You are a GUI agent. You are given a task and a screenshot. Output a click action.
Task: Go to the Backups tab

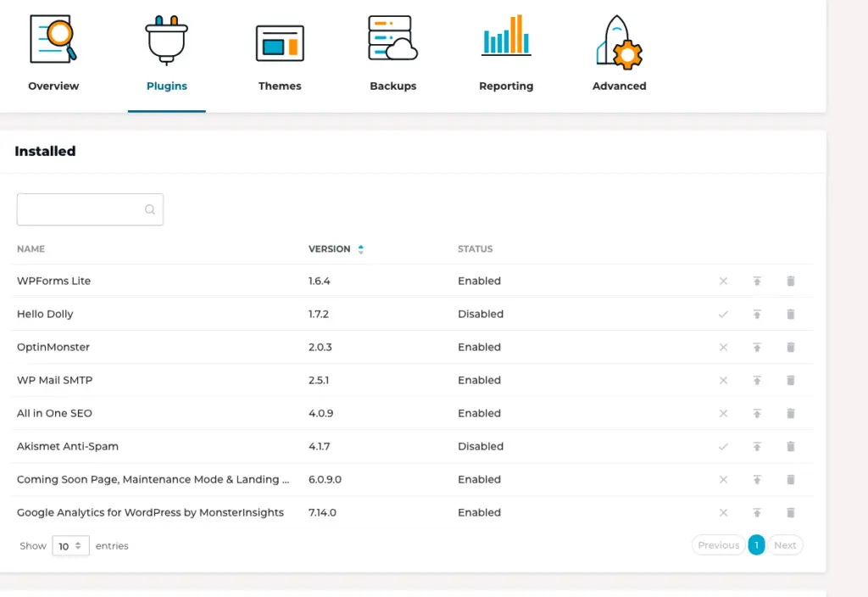(x=393, y=54)
